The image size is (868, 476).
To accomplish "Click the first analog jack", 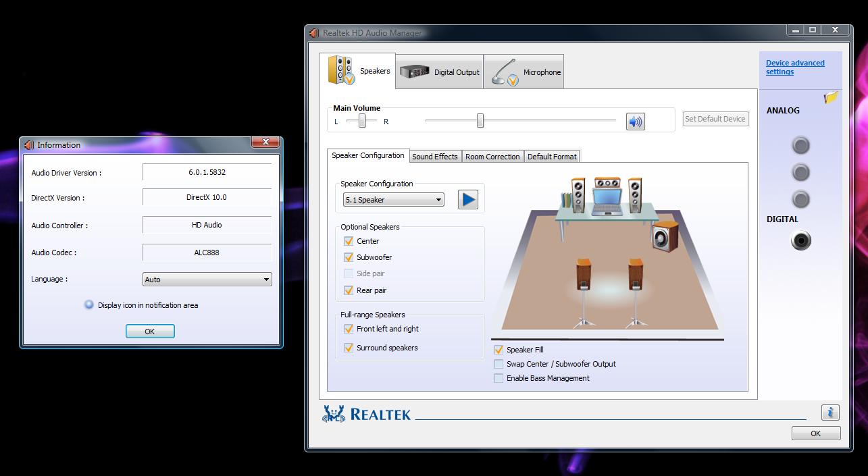I will tap(800, 145).
